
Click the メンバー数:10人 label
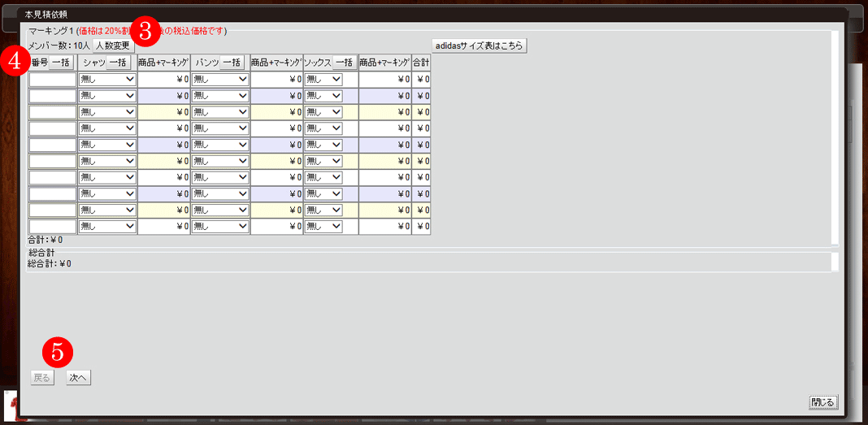59,46
